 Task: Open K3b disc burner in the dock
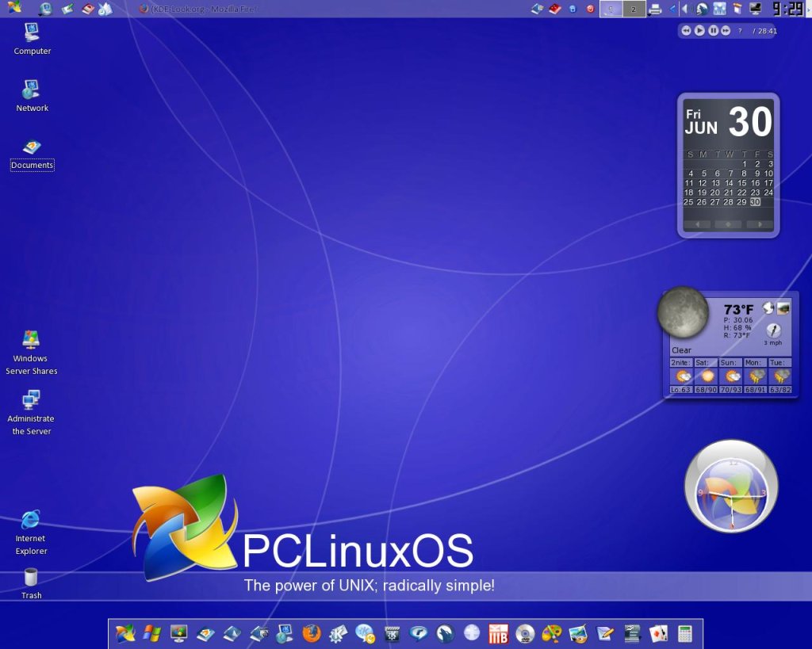click(x=498, y=633)
